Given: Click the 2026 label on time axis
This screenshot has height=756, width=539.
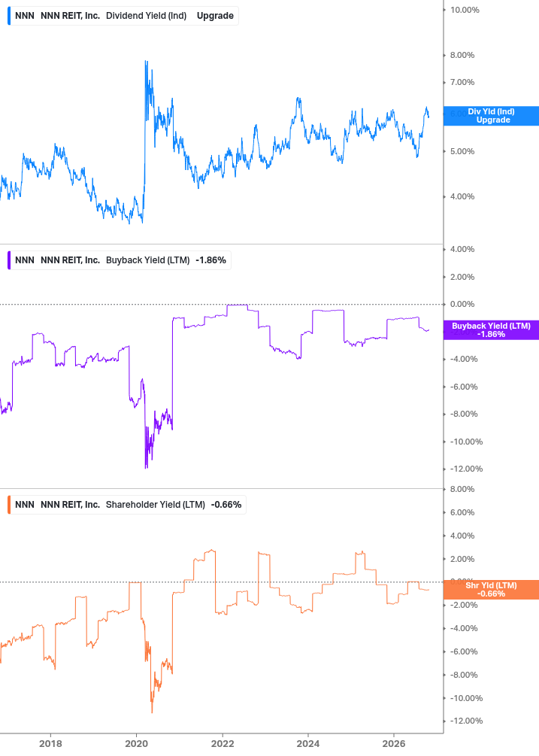Looking at the screenshot, I should [394, 743].
